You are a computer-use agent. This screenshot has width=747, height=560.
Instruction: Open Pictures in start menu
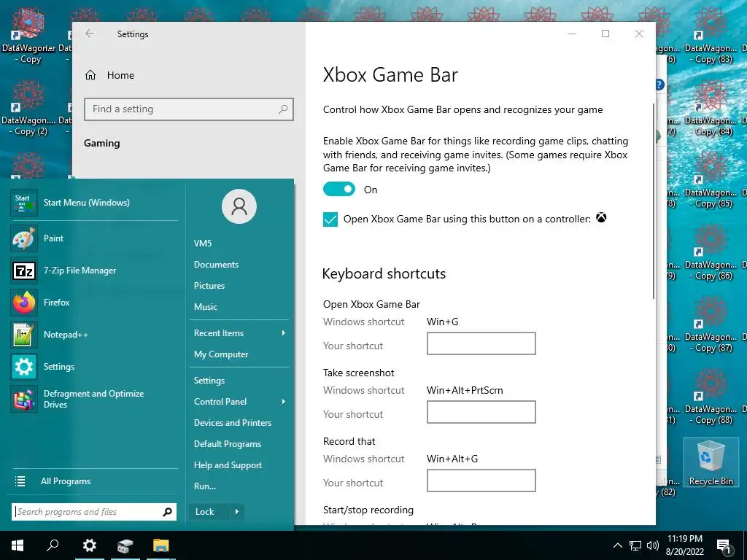click(209, 286)
